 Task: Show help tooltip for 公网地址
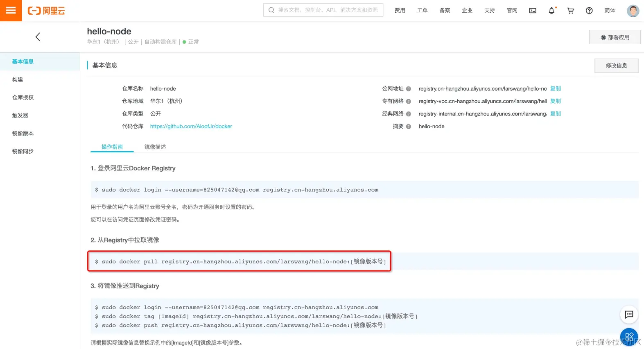coord(408,89)
